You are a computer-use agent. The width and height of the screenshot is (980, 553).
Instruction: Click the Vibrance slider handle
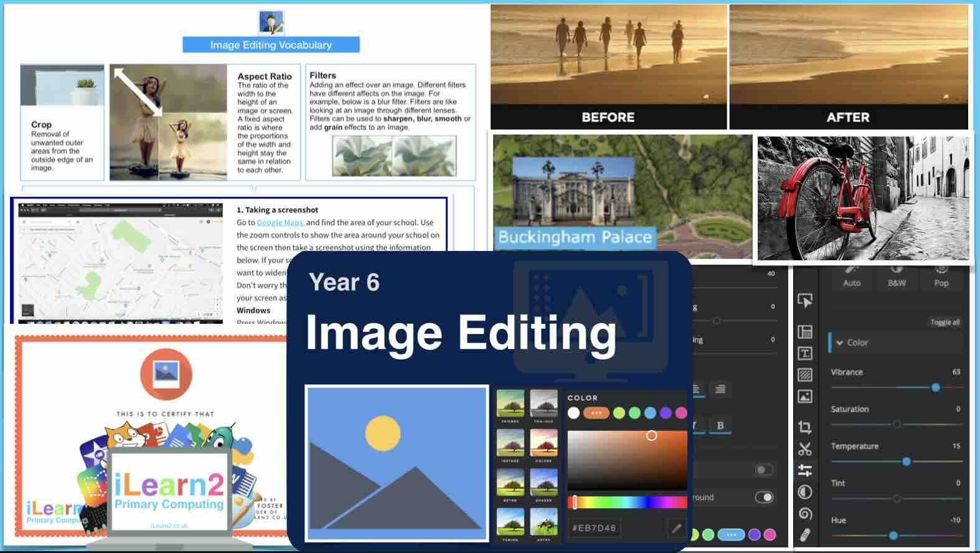pos(935,387)
